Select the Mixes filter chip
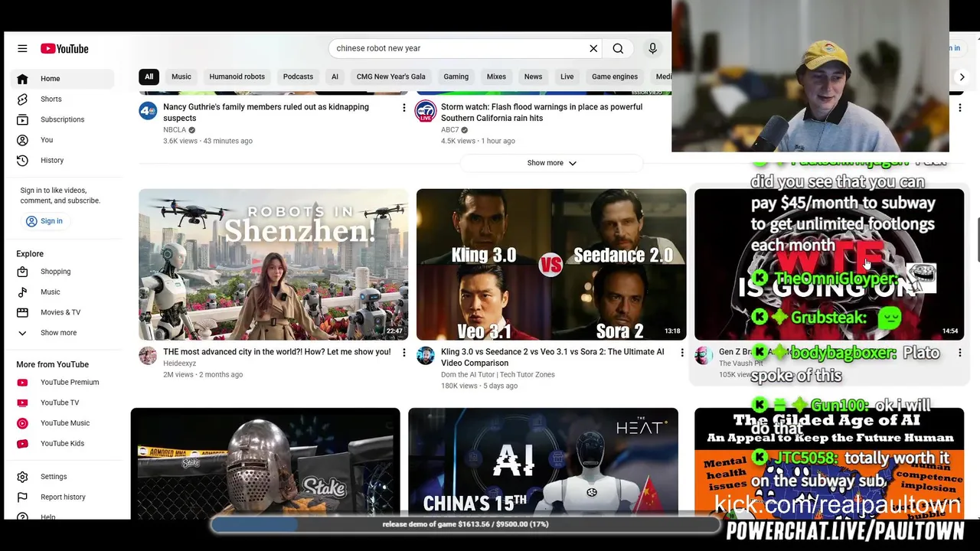Image resolution: width=980 pixels, height=551 pixels. click(496, 77)
